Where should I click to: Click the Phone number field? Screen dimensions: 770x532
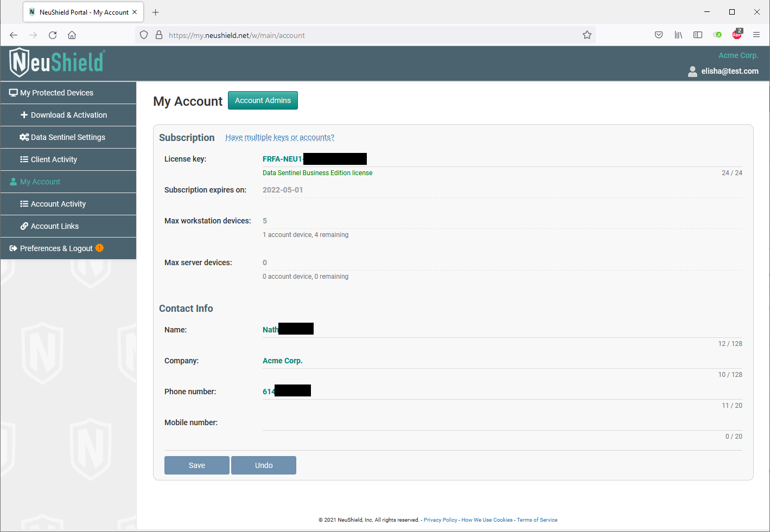[502, 392]
